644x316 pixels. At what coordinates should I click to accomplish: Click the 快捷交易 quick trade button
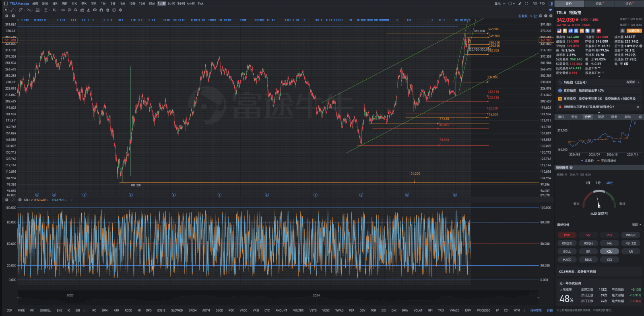pos(634,31)
